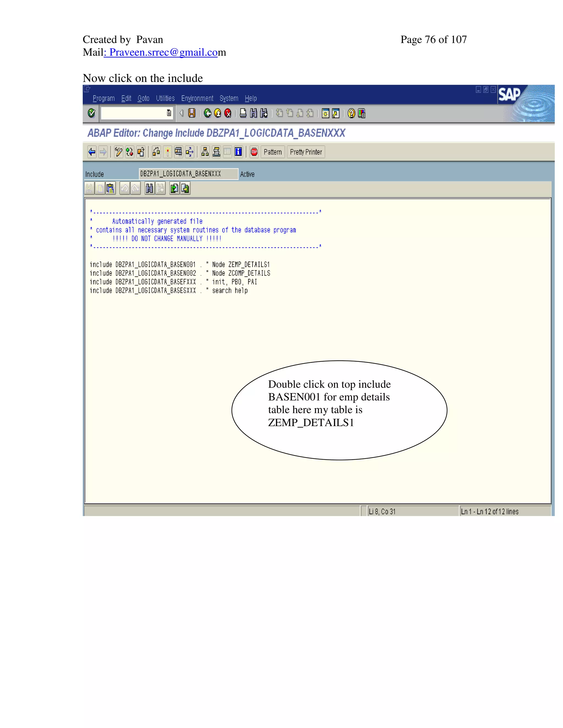Click the 'Ln 1 - Ln 12 of 12 lines' status
The width and height of the screenshot is (563, 728).
[x=505, y=511]
